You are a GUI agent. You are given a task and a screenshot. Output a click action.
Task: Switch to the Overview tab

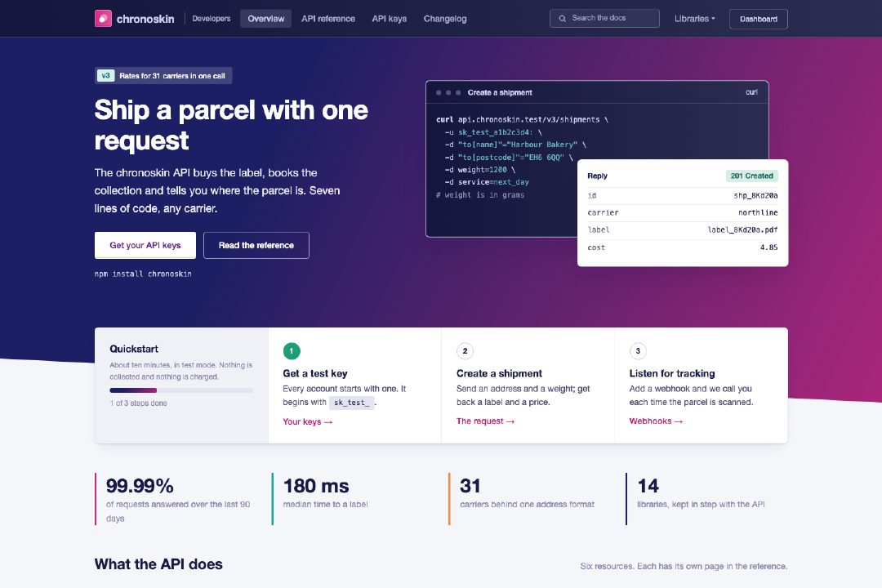(266, 19)
